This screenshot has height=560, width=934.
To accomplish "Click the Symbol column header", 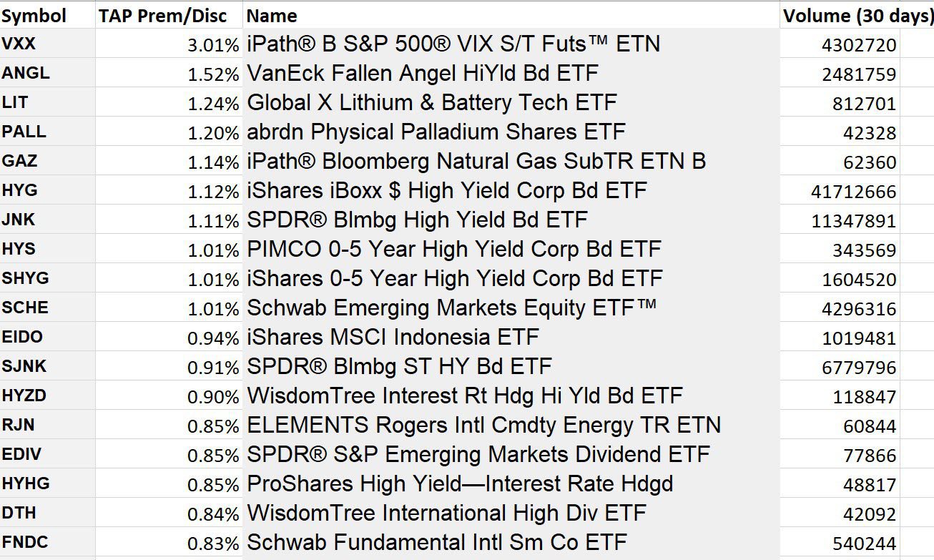I will 34,16.
